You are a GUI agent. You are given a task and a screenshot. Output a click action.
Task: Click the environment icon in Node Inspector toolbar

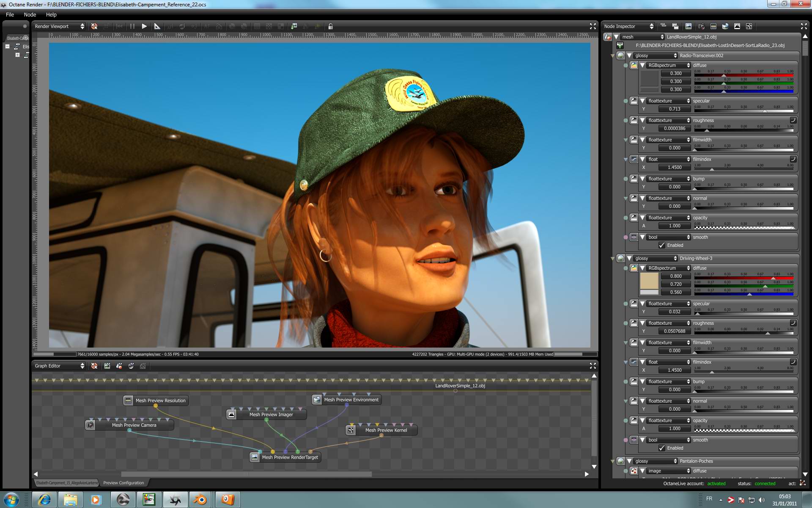(x=725, y=26)
